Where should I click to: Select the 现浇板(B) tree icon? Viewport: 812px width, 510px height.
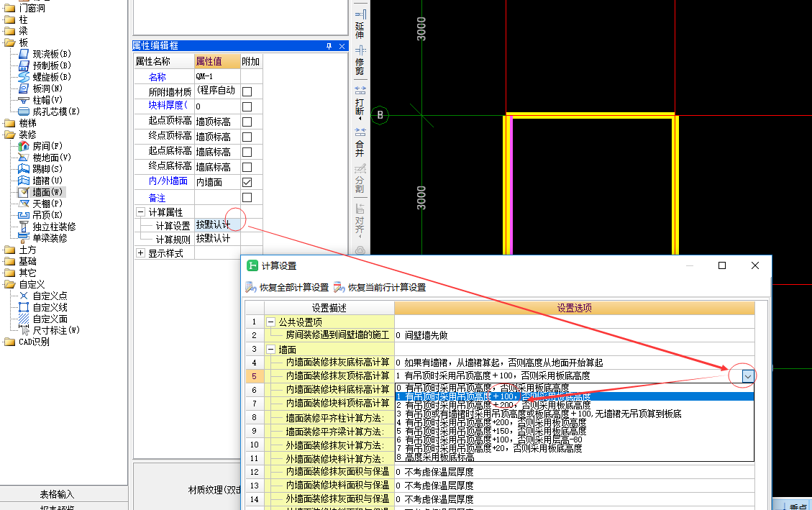tap(24, 54)
